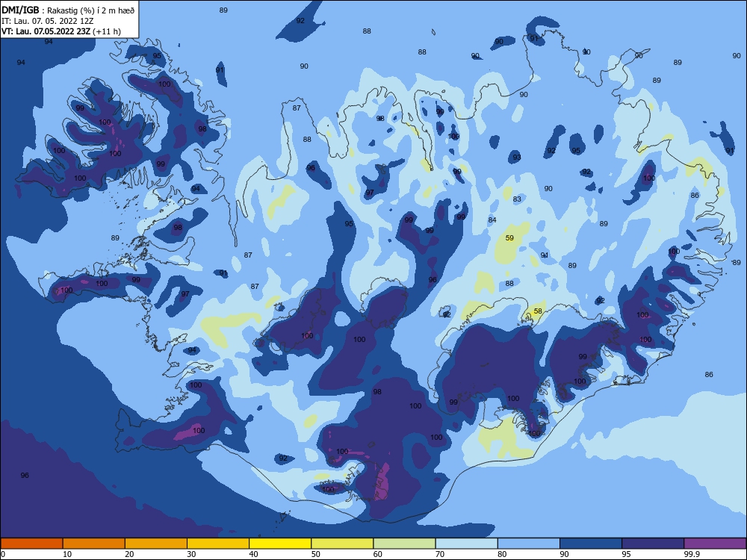Select the 30–40 golden yellow legend swatch
747x560 pixels.
218,544
